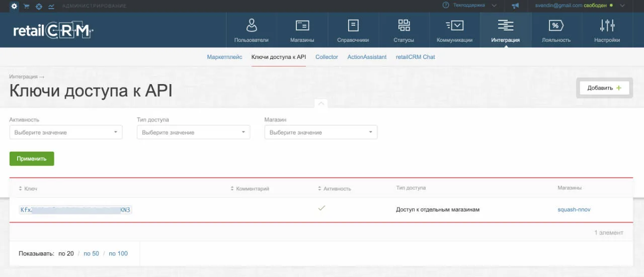Viewport: 644px width, 277px height.
Task: Open the lifebuoy section icon in the top bar
Action: pyautogui.click(x=39, y=6)
